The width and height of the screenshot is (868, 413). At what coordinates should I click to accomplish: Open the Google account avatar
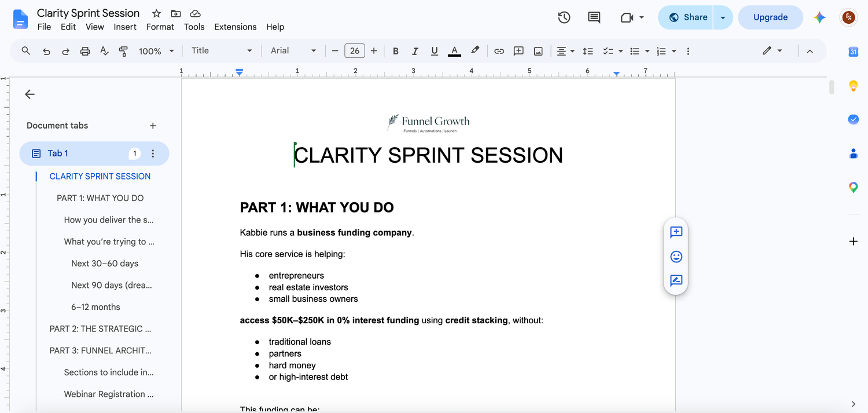pyautogui.click(x=848, y=17)
